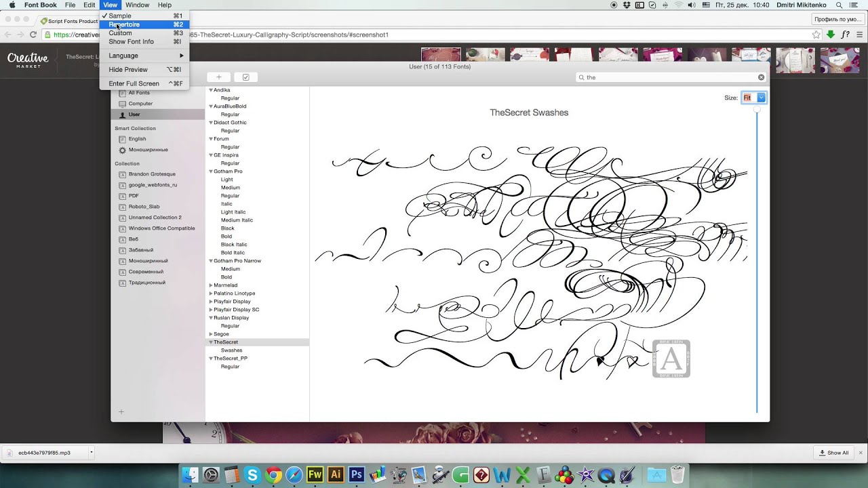Click the search field containing "the"
868x488 pixels.
671,77
